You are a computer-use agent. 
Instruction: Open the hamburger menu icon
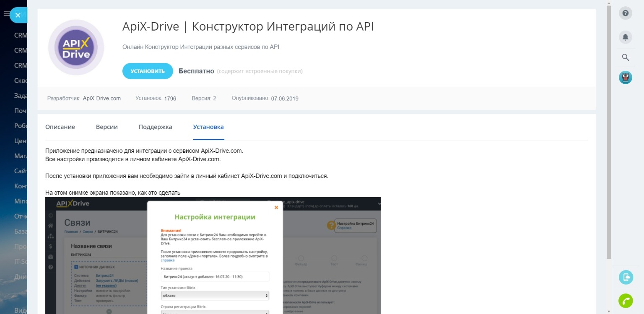click(x=6, y=14)
